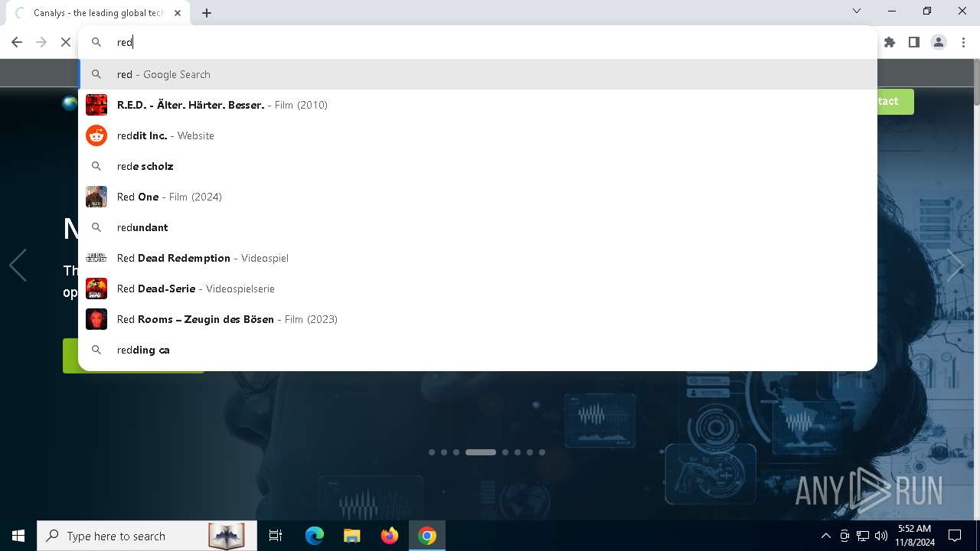The width and height of the screenshot is (980, 551).
Task: Pick the reddit Inc. website suggestion
Action: (478, 135)
